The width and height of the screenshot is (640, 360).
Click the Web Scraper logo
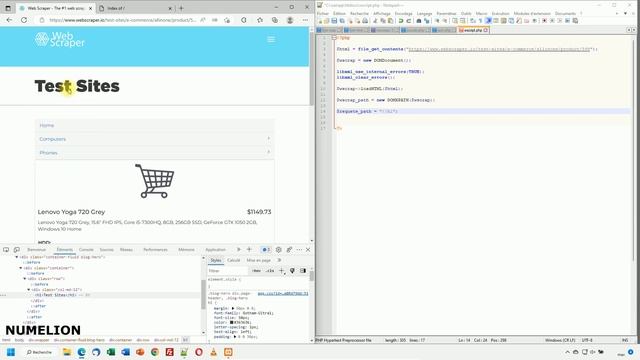tap(60, 40)
